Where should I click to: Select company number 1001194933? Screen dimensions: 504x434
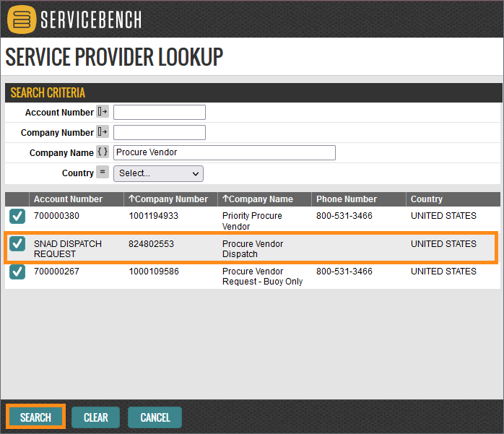(154, 216)
